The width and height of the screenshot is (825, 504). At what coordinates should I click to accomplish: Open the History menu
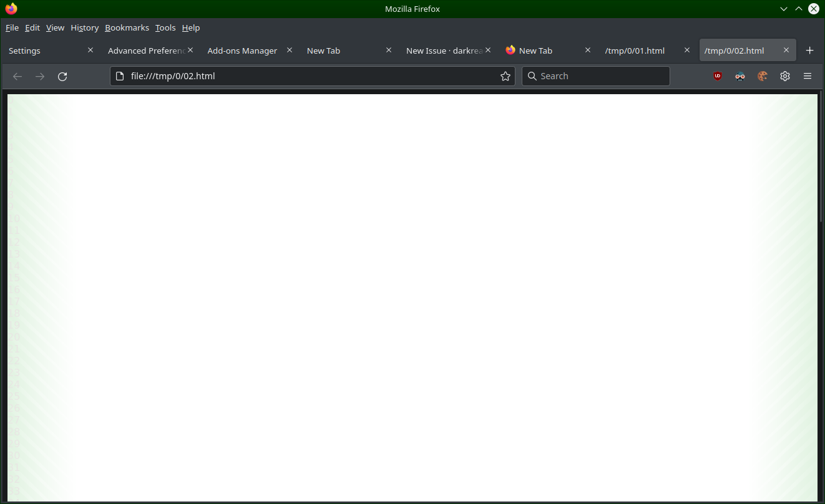coord(84,27)
